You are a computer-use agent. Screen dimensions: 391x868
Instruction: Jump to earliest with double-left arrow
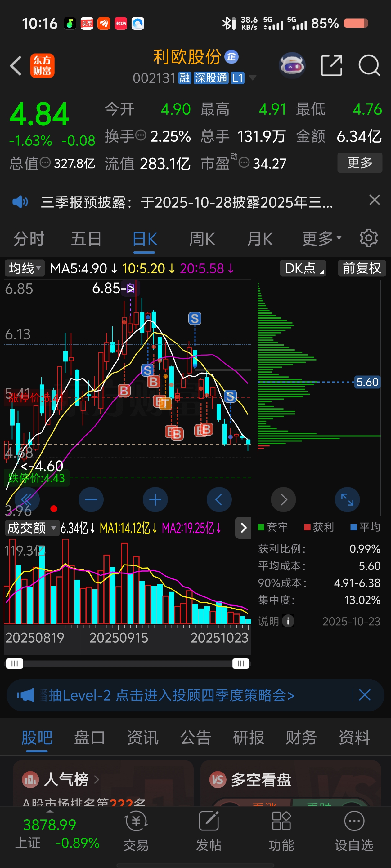click(x=27, y=499)
